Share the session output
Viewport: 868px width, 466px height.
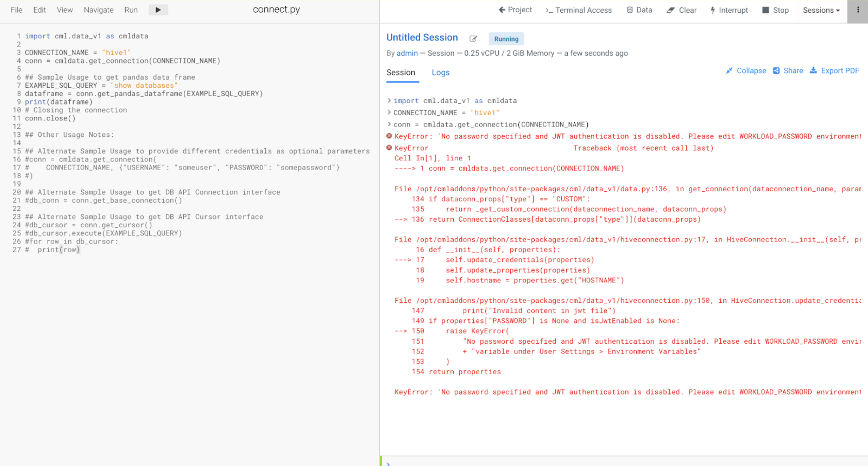(788, 71)
